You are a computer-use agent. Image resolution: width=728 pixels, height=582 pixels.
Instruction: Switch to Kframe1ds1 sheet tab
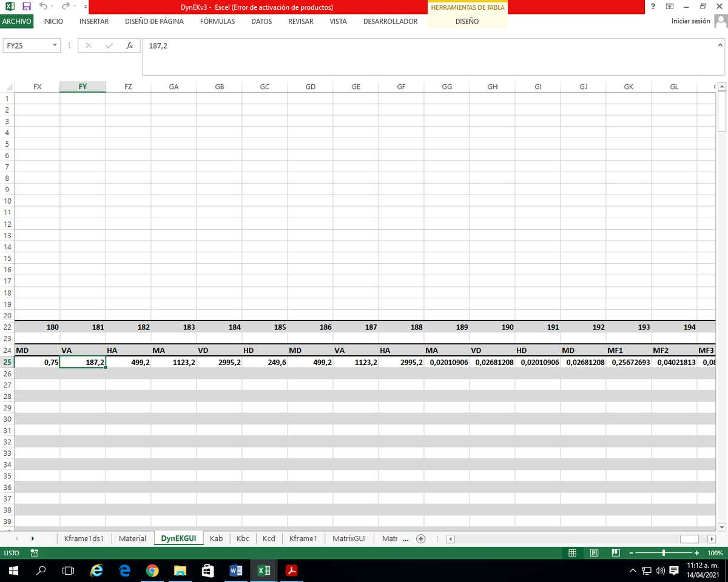tap(84, 538)
